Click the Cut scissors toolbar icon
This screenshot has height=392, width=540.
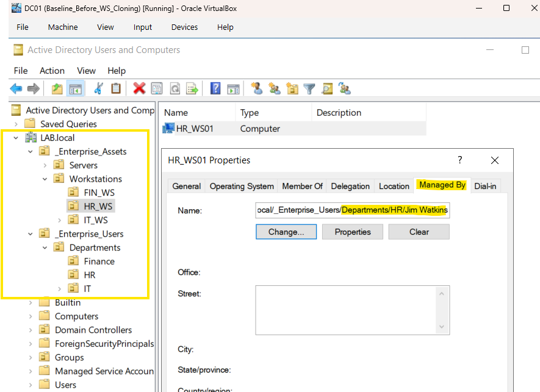coord(98,89)
